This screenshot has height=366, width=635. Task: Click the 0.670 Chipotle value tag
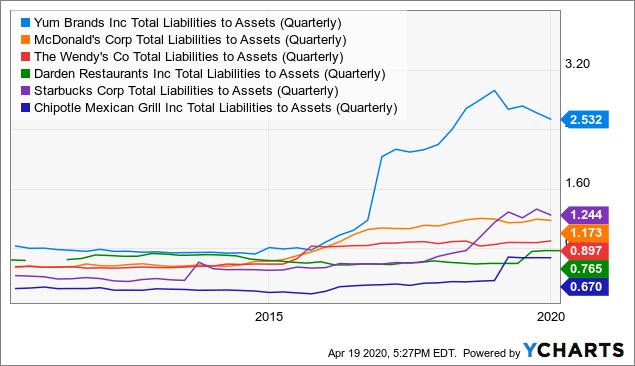click(585, 287)
